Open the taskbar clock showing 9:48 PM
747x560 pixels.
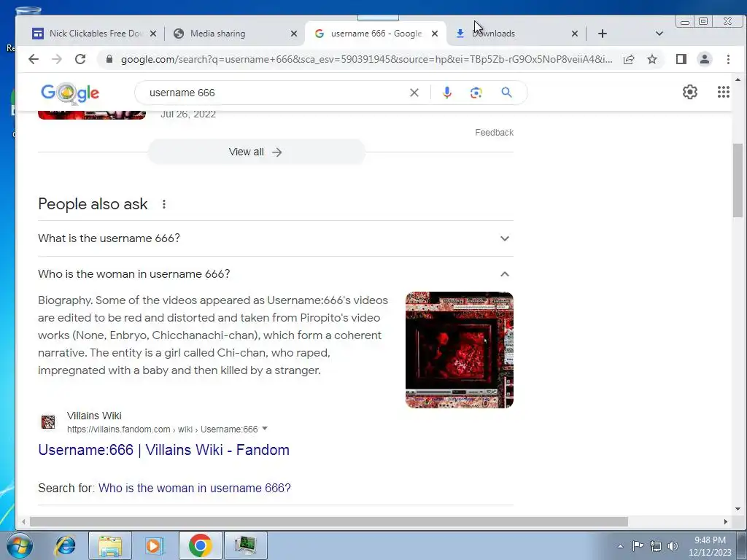[710, 546]
